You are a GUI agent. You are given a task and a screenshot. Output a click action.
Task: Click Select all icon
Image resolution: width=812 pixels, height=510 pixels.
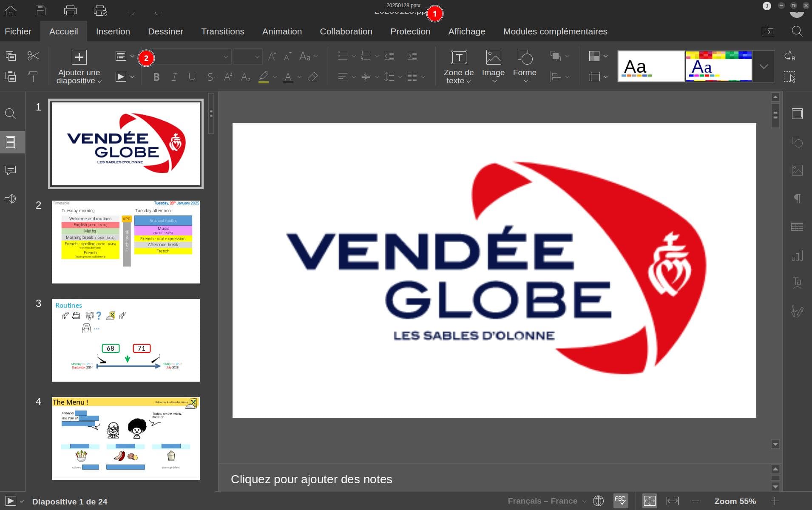(789, 77)
